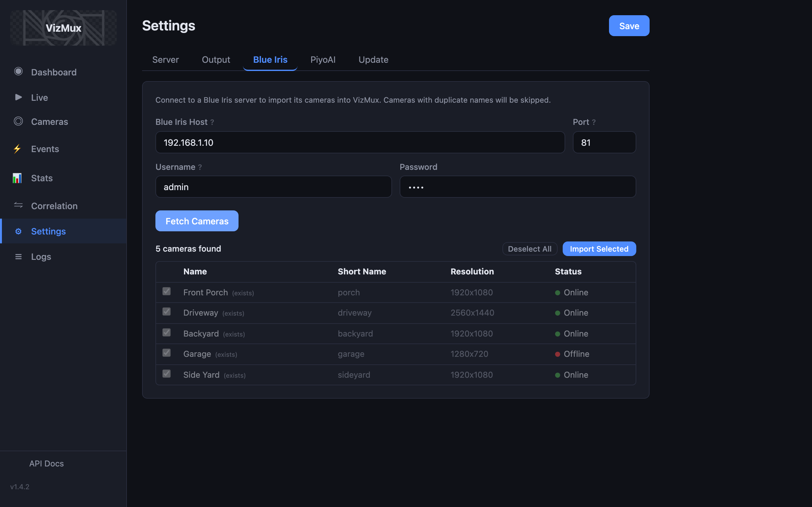Toggle the Side Yard camera checkbox
812x507 pixels.
[167, 374]
